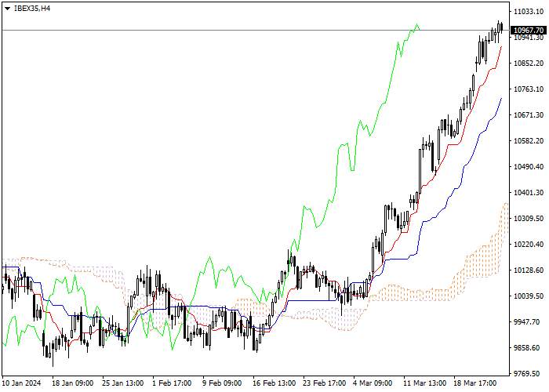Screen dimensions: 549x392
Task: Click price level 10763.10 on the scale
Action: (529, 89)
